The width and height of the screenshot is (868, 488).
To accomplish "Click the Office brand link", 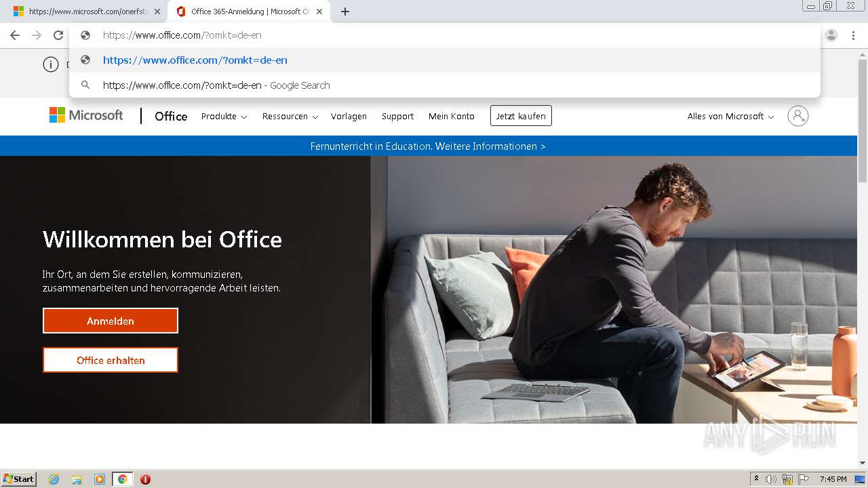I will (171, 116).
